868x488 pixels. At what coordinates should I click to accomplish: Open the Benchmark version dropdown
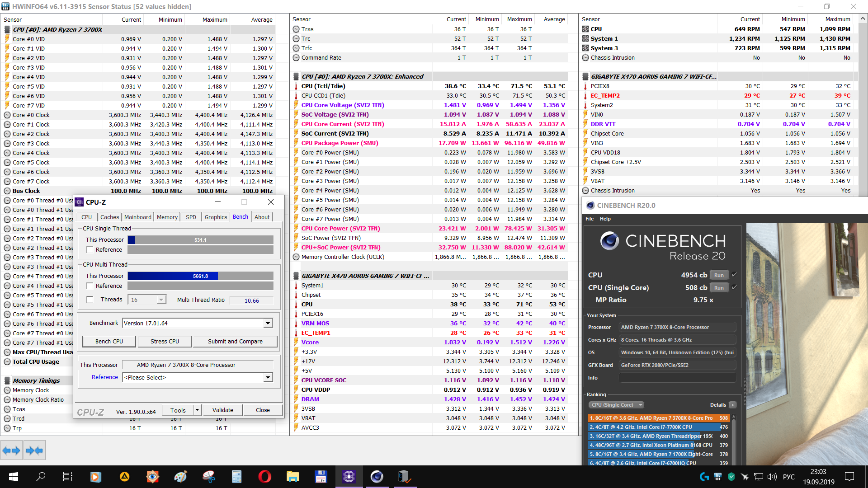(268, 323)
